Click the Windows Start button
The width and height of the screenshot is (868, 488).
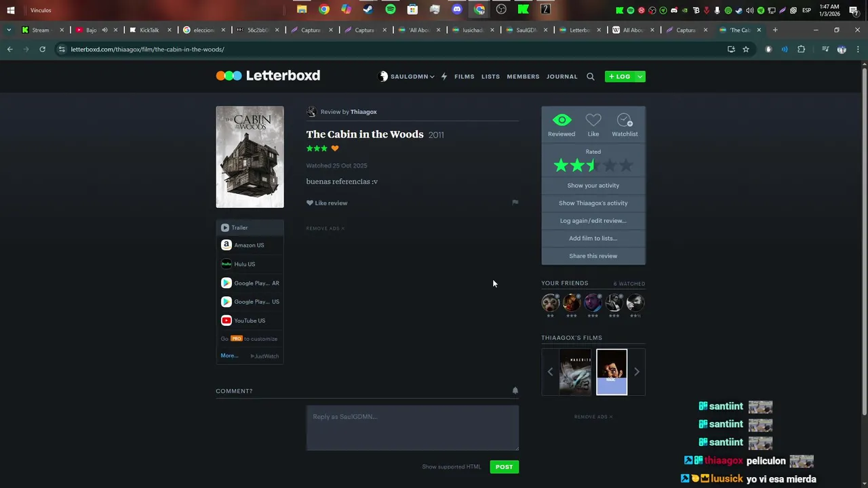[11, 10]
